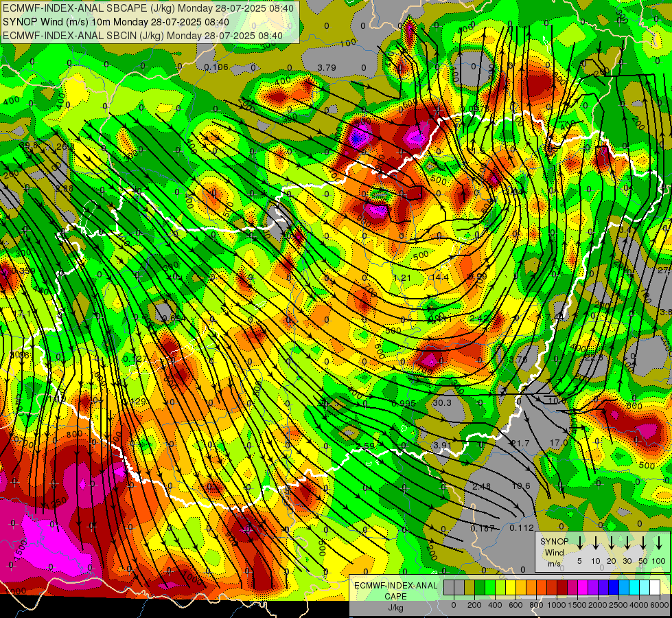Click the map value 21.7
The width and height of the screenshot is (672, 618).
[x=520, y=443]
